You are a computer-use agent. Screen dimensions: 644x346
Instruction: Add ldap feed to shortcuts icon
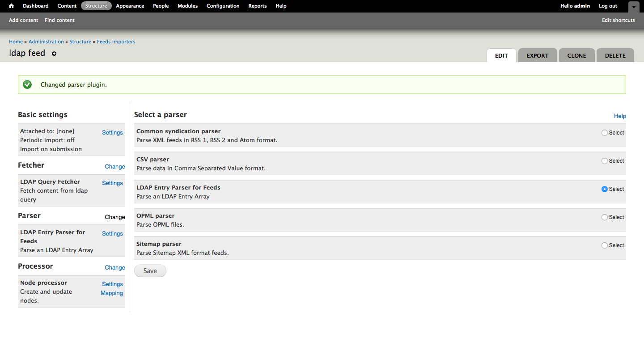pyautogui.click(x=54, y=54)
